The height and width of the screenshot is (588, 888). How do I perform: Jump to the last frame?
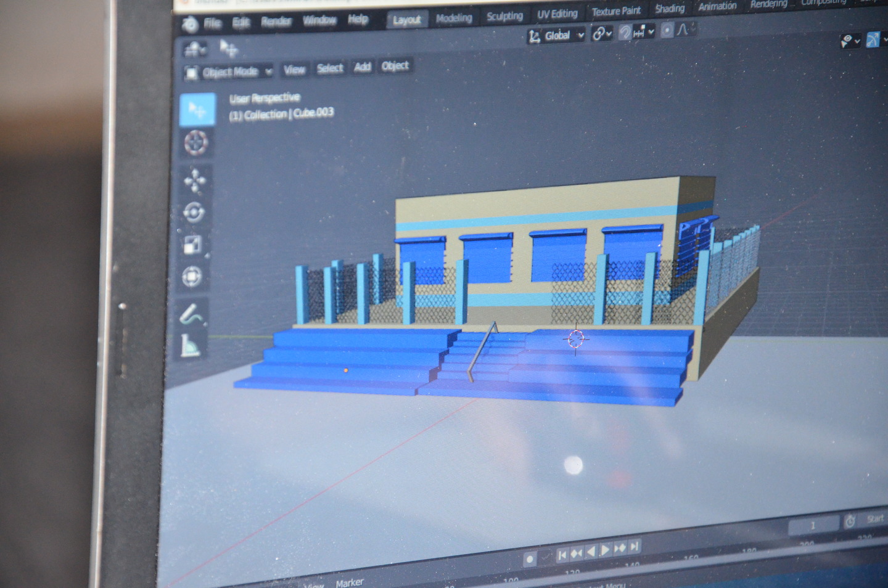(634, 546)
